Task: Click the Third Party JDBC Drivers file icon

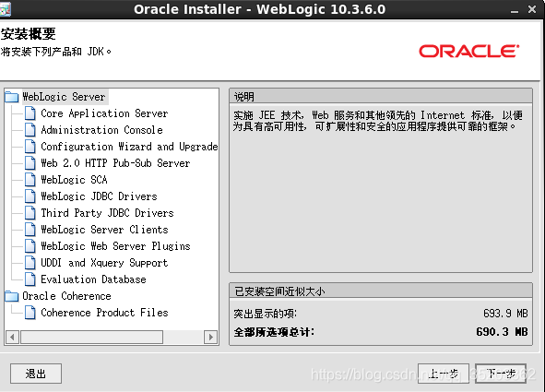Action: tap(30, 213)
